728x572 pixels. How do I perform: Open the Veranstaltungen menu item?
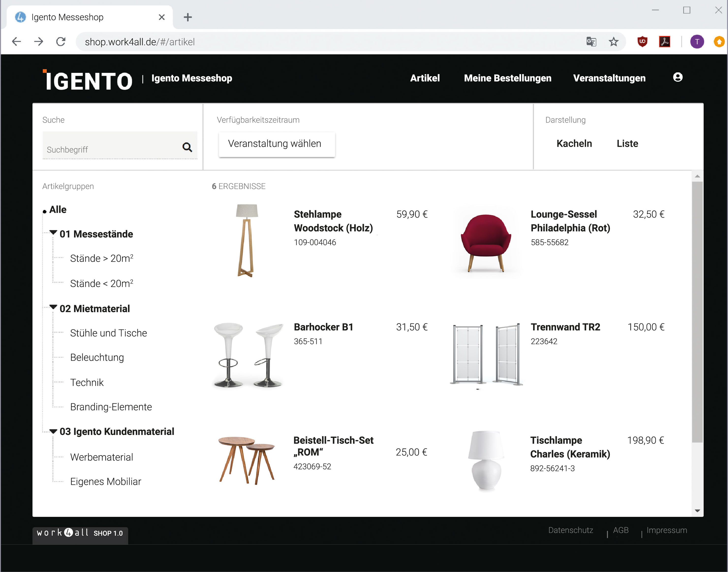tap(609, 78)
